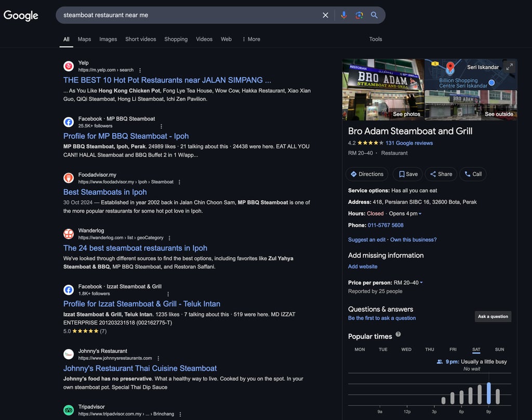Image resolution: width=532 pixels, height=420 pixels.
Task: Click the Foodadvisor.my favicon
Action: (69, 178)
